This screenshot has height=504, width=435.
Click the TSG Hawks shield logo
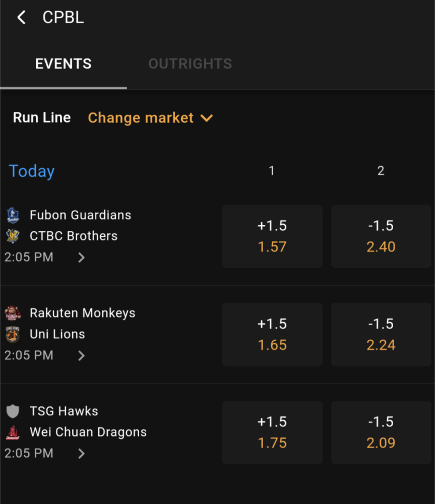pyautogui.click(x=13, y=411)
